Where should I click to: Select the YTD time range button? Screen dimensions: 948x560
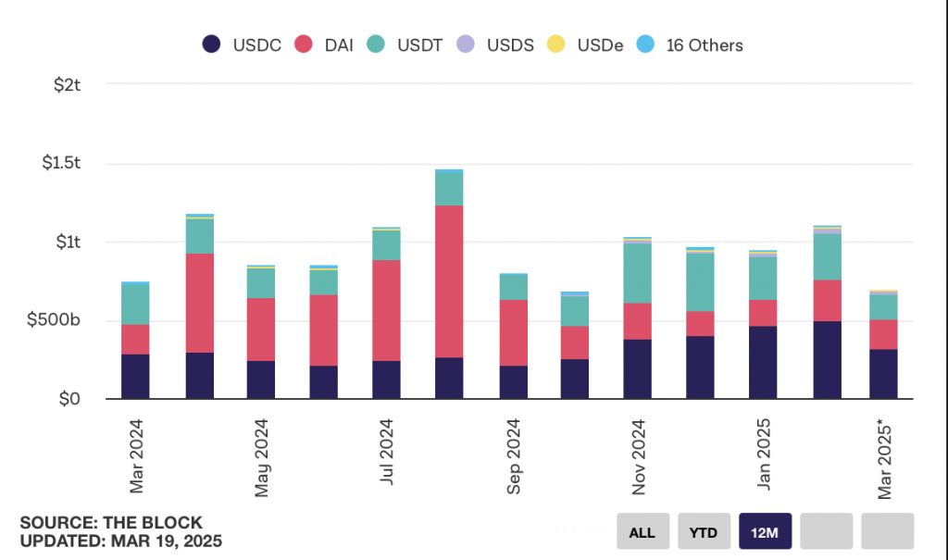point(704,531)
